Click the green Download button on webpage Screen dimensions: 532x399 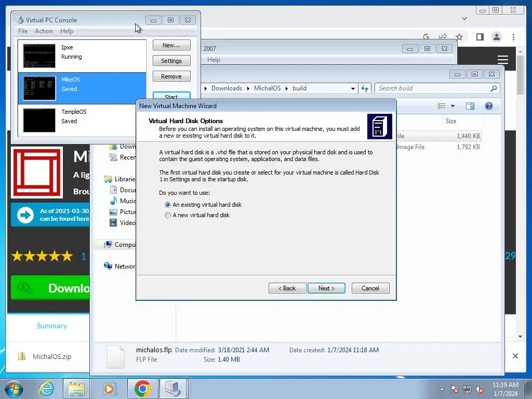coord(50,288)
